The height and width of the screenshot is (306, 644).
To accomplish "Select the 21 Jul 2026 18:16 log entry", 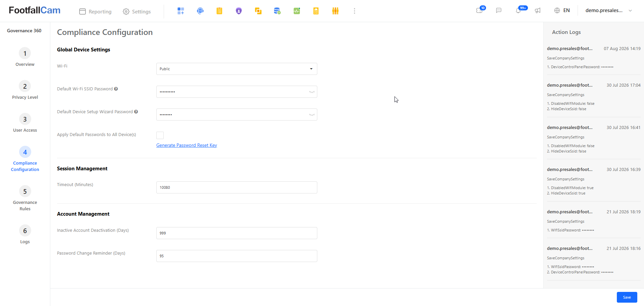I will point(594,260).
